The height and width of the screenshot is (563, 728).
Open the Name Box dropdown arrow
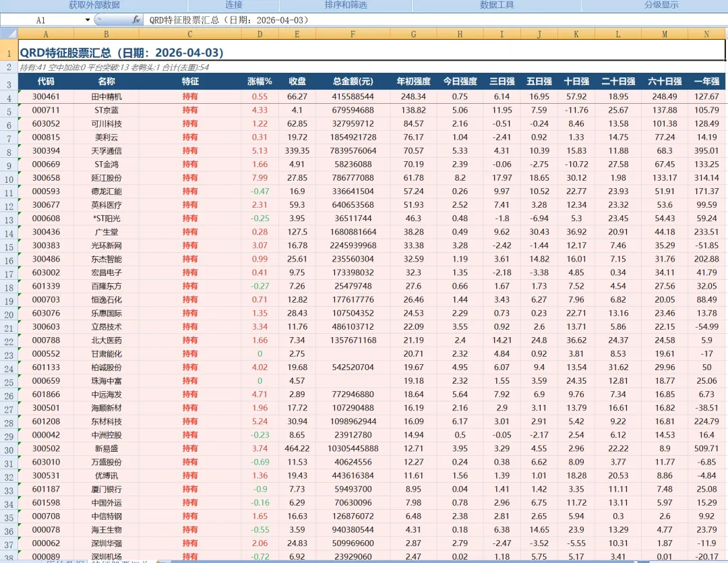coord(87,20)
